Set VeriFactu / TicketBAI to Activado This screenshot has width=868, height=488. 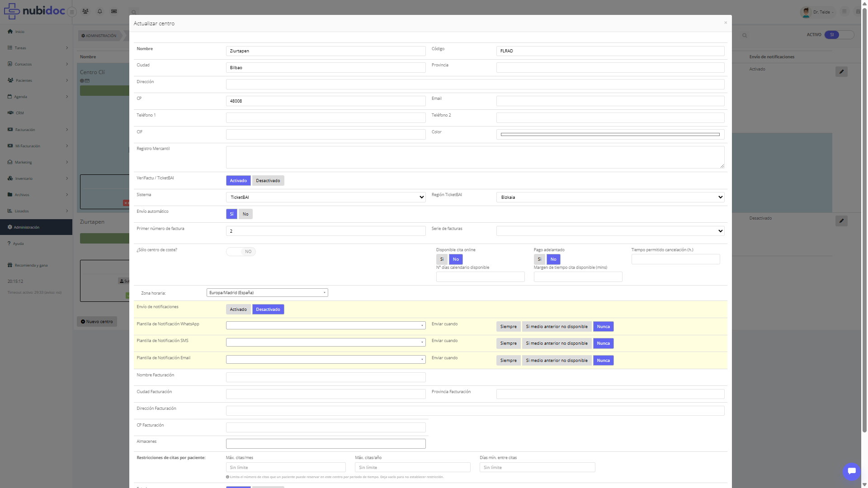pyautogui.click(x=238, y=181)
